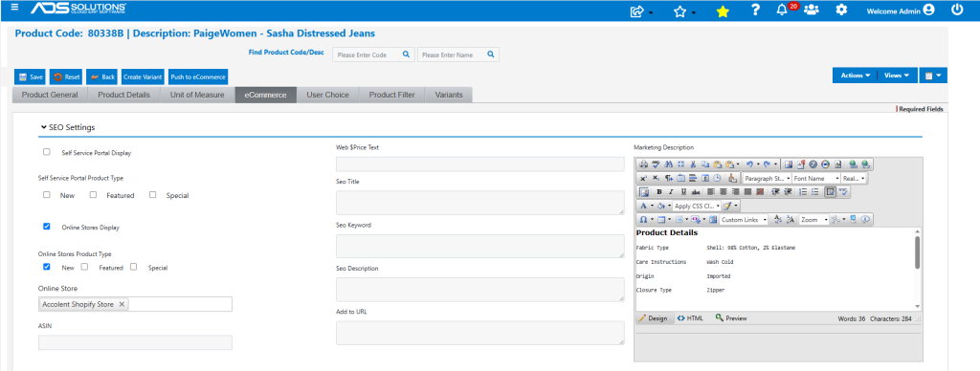Open the Actions dropdown

pos(855,76)
